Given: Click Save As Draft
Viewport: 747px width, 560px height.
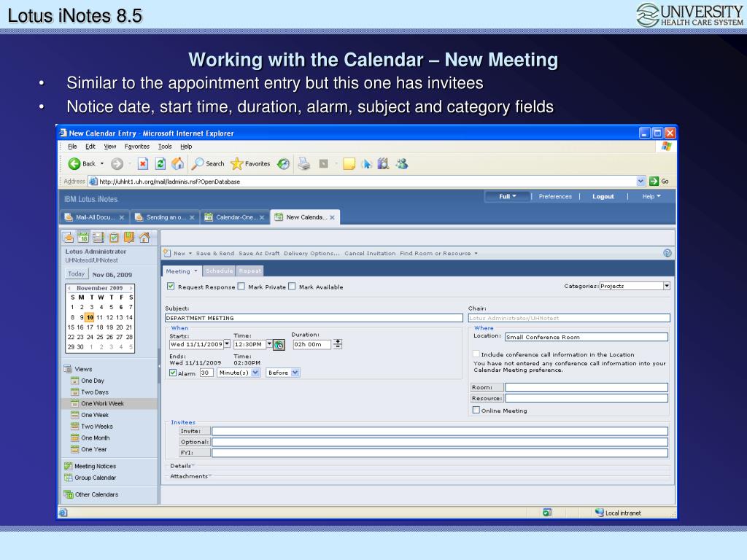Looking at the screenshot, I should [259, 253].
